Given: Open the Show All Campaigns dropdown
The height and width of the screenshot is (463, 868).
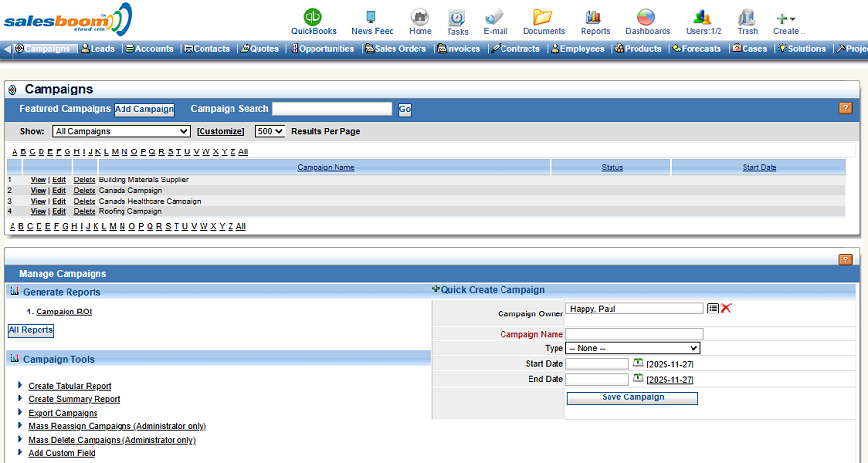Looking at the screenshot, I should click(121, 131).
